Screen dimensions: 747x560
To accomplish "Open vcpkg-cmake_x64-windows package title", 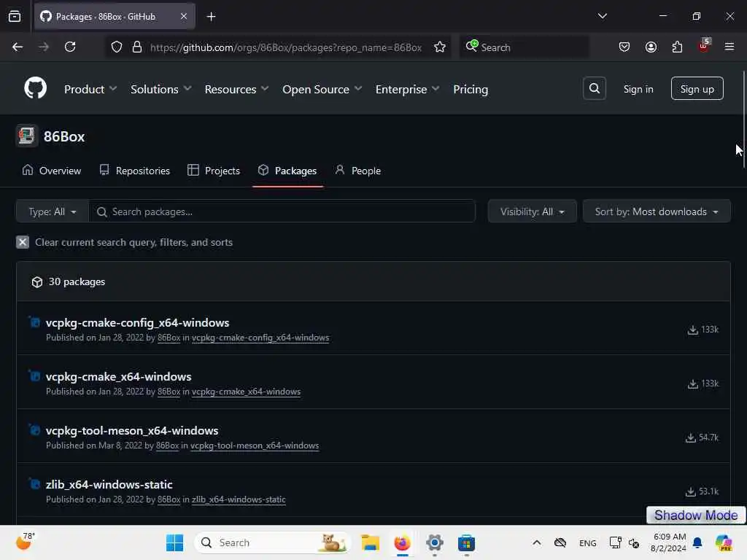I will [119, 376].
